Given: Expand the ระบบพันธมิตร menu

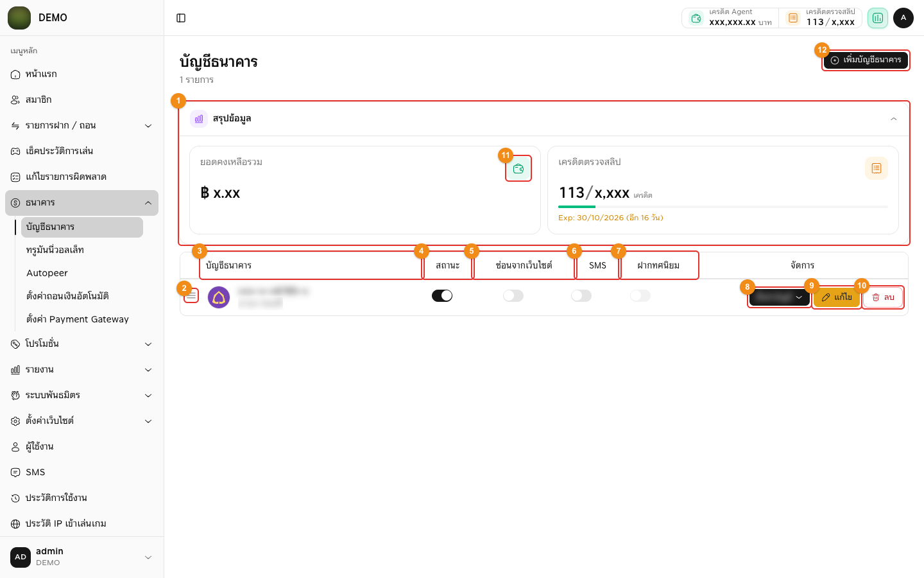Looking at the screenshot, I should pyautogui.click(x=81, y=396).
